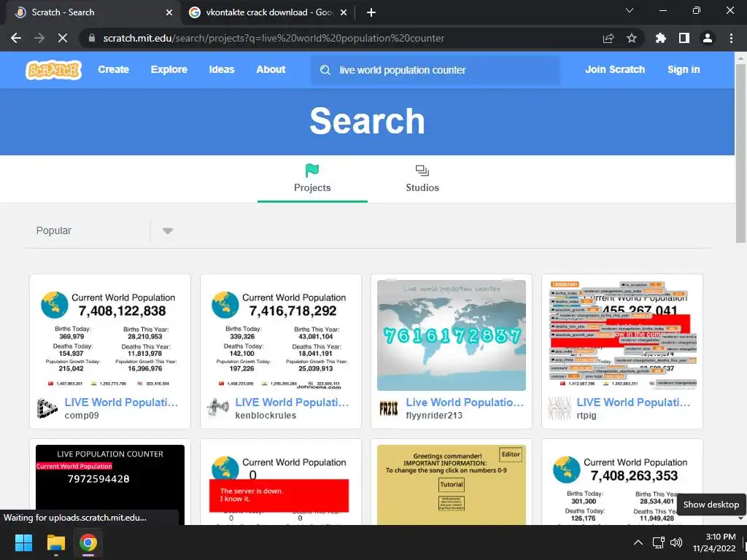The image size is (747, 560).
Task: Click kenblockrules' avatar icon
Action: pyautogui.click(x=217, y=408)
